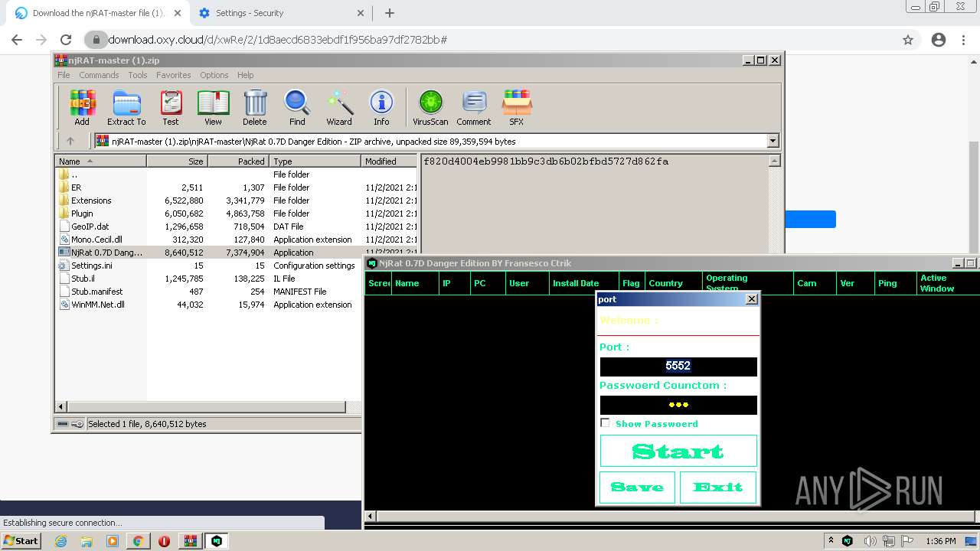Select Stub.il file

pos(208,279)
